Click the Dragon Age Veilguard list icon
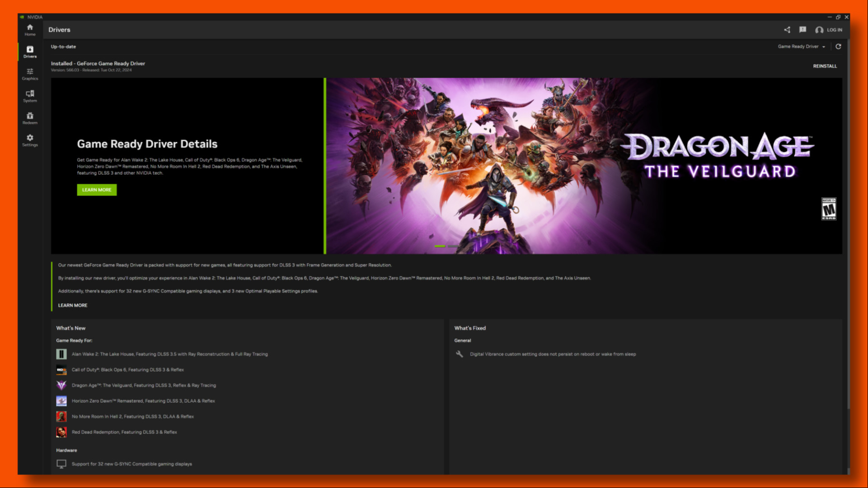 61,385
